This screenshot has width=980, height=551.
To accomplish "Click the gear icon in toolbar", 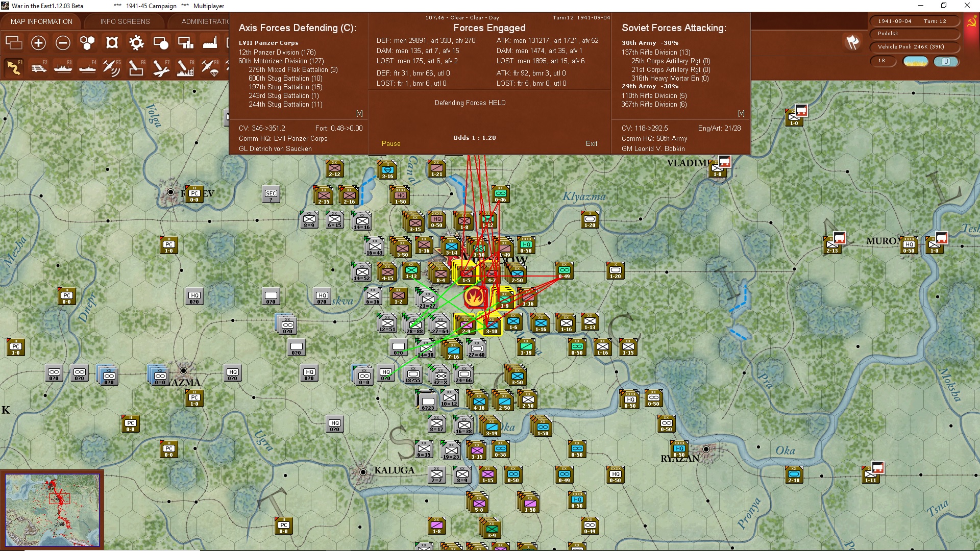I will pos(136,43).
